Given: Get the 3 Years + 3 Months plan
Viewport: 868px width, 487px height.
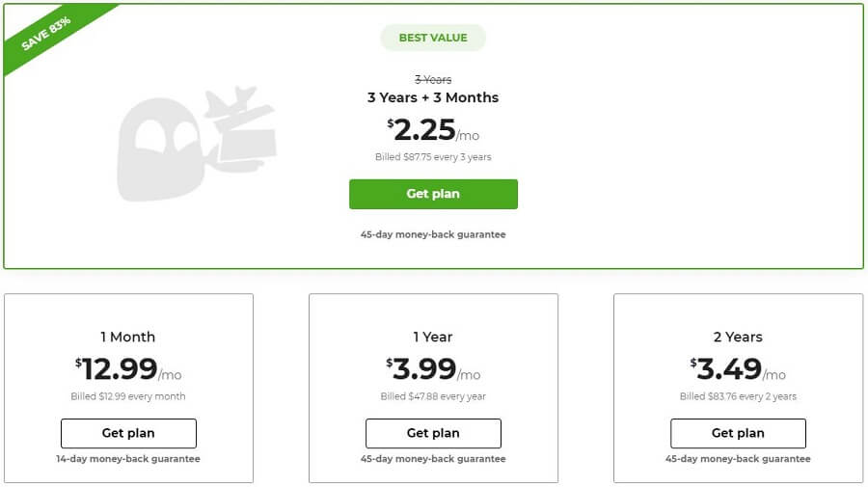Looking at the screenshot, I should pos(433,194).
